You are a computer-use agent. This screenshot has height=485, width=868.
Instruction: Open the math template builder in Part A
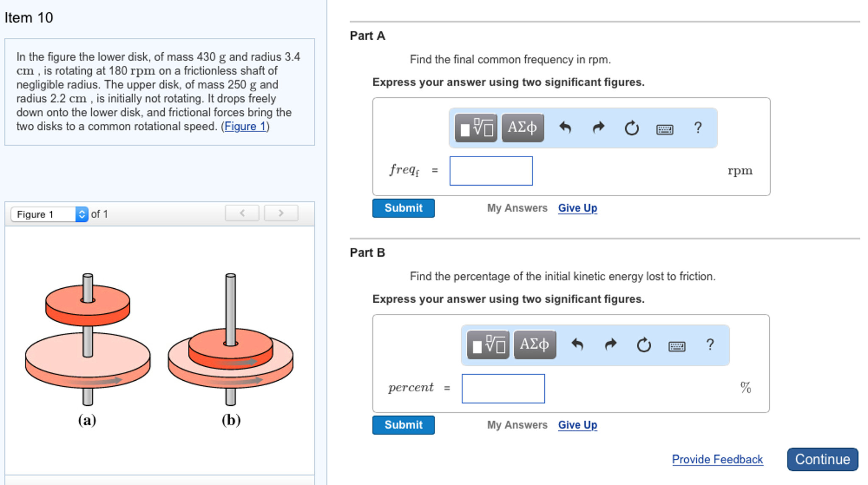coord(475,128)
